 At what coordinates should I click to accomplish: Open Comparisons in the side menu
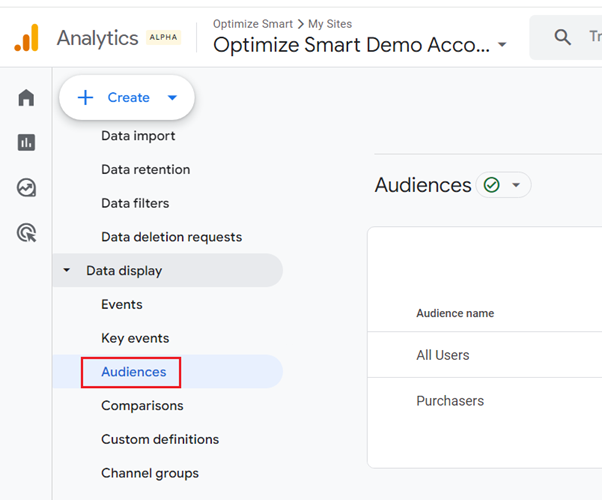point(142,406)
